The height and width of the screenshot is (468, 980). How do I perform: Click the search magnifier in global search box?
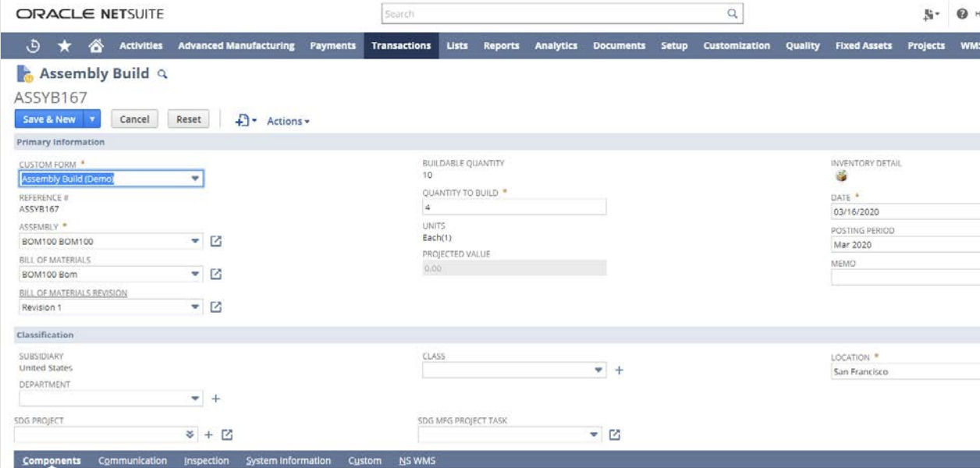coord(732,13)
